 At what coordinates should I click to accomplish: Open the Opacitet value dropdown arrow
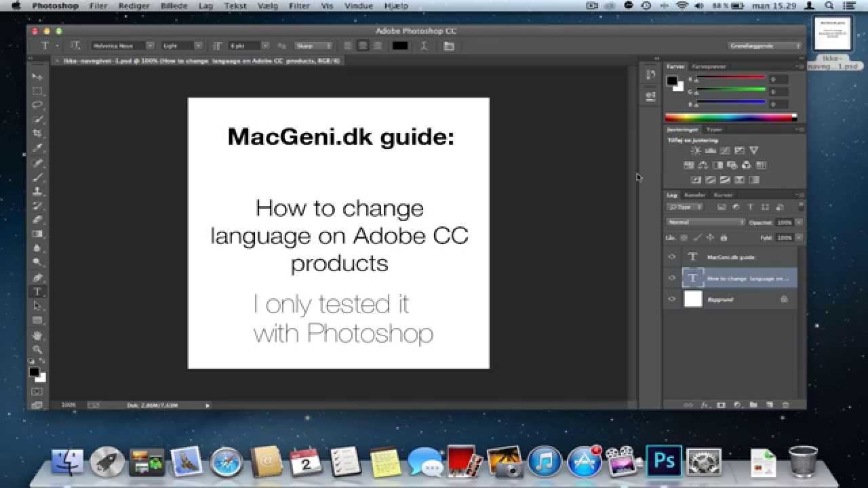799,222
